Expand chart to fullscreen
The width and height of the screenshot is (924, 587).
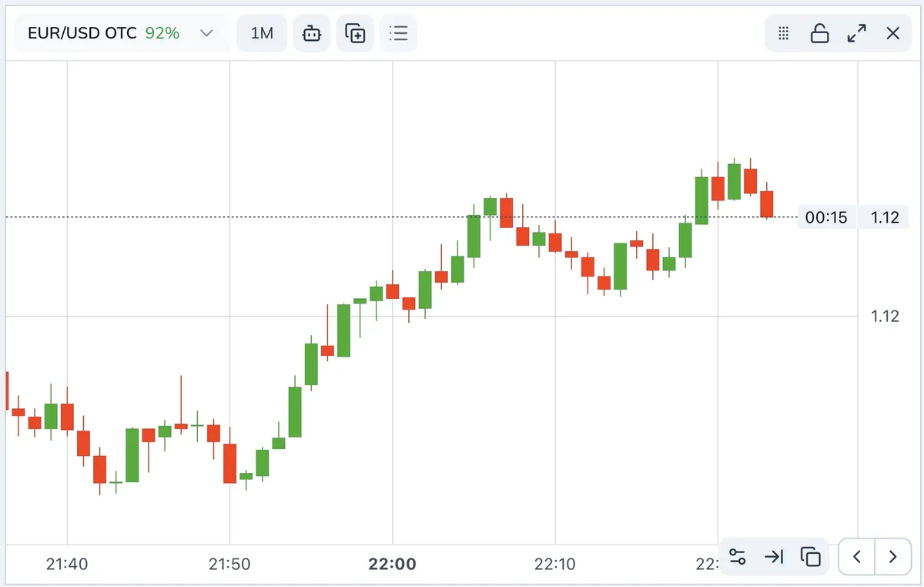click(x=856, y=33)
